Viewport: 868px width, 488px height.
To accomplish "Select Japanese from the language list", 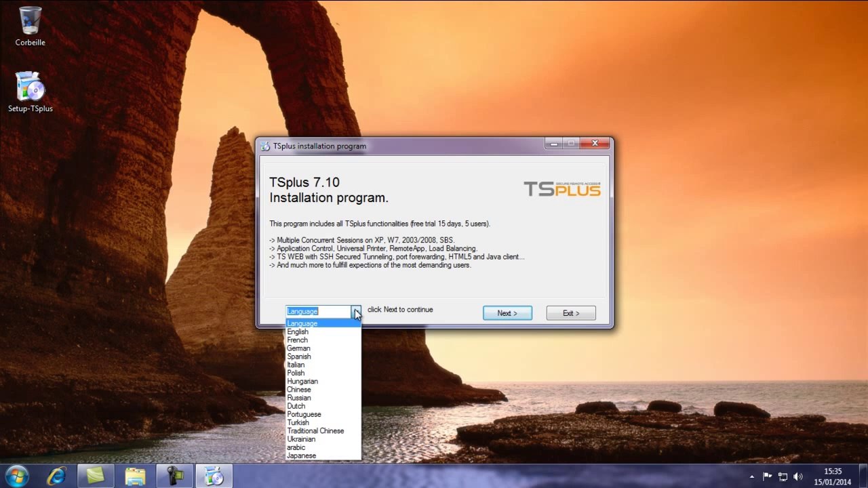I will [x=323, y=455].
